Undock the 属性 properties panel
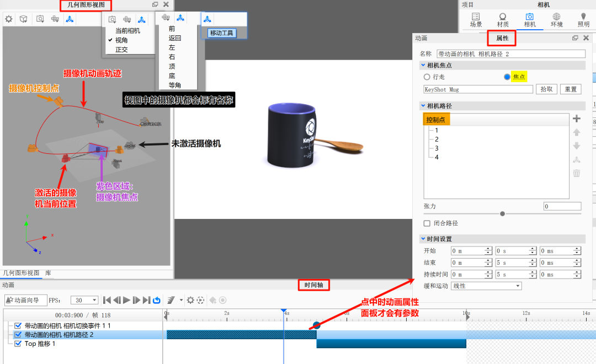The width and height of the screenshot is (596, 364). point(575,38)
